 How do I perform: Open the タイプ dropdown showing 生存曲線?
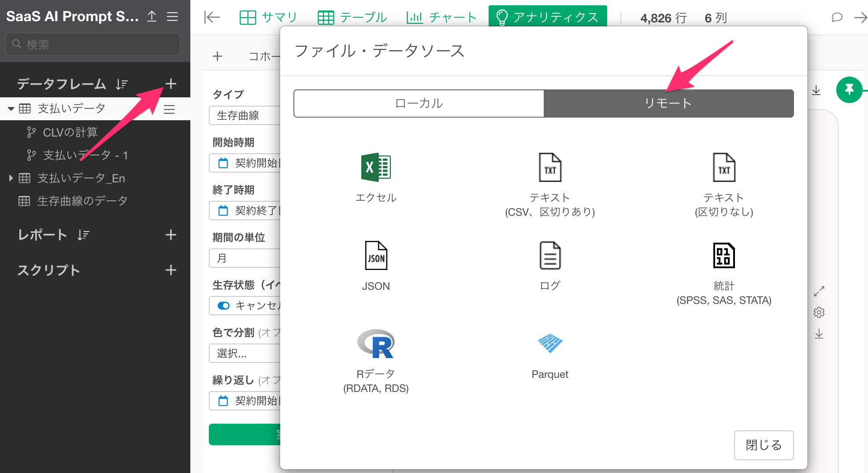(x=245, y=115)
